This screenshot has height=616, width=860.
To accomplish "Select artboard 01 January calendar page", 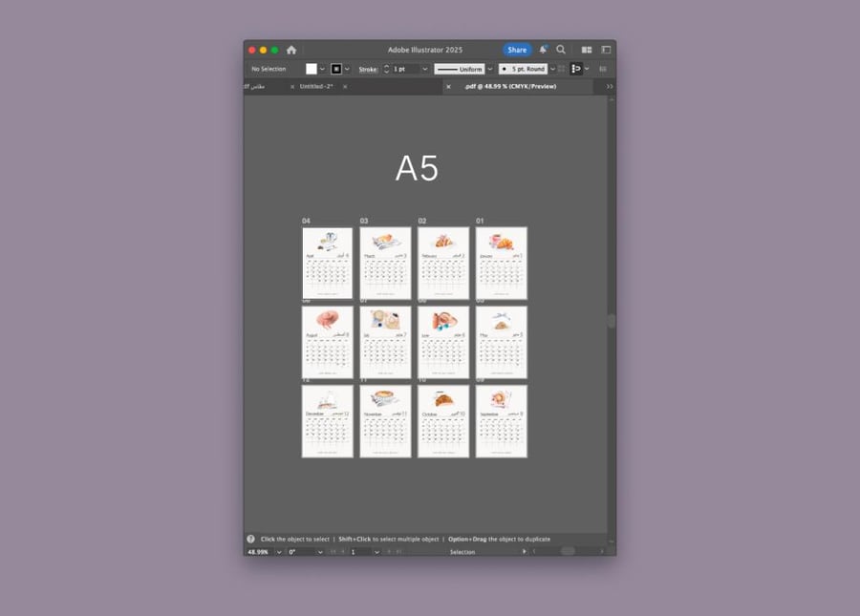I will (502, 263).
